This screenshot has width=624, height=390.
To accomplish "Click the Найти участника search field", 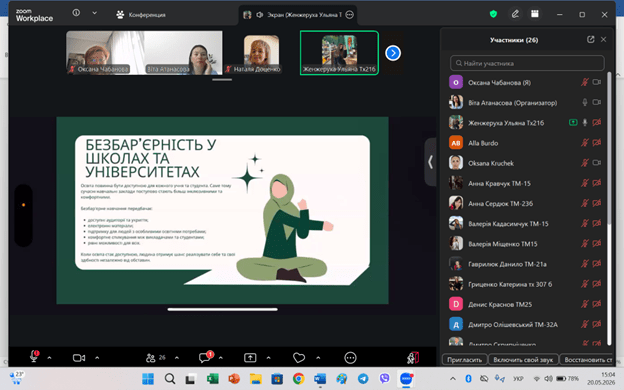I will pyautogui.click(x=527, y=63).
